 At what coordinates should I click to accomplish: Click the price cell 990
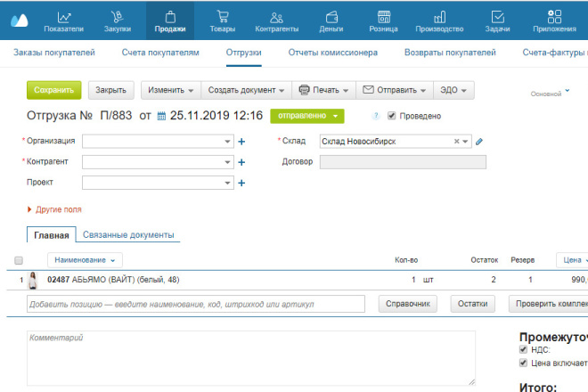[579, 280]
